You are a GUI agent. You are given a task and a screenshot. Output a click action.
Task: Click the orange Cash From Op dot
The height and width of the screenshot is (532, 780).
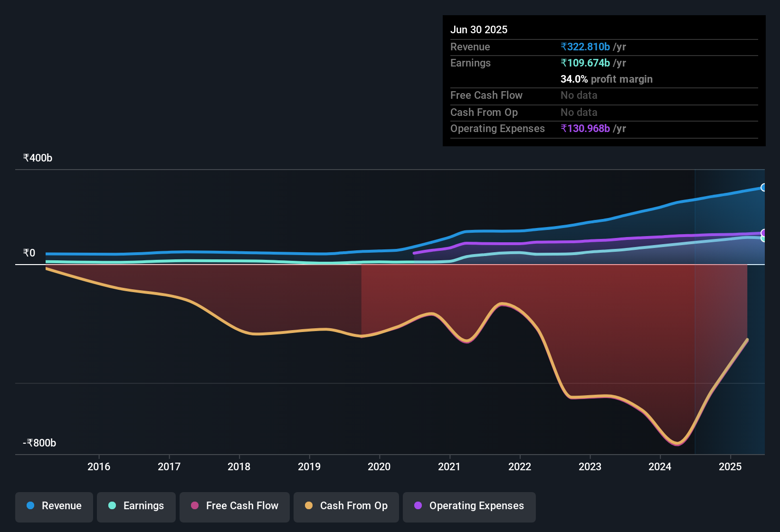309,506
